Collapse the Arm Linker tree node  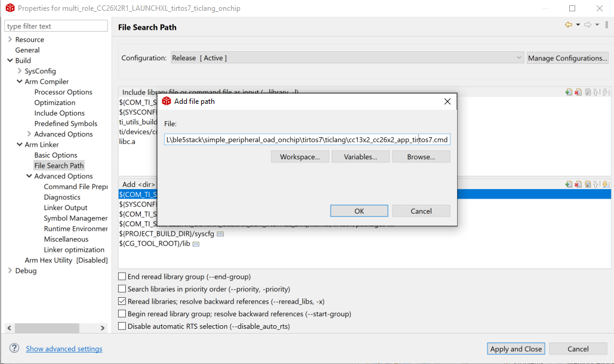pos(20,144)
